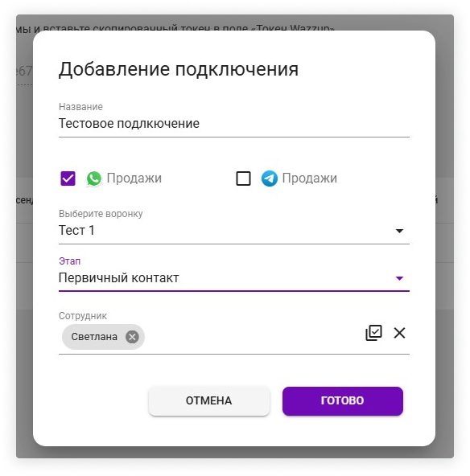The image size is (470, 476).
Task: Cancel with the ОТМЕНА button
Action: click(x=209, y=400)
